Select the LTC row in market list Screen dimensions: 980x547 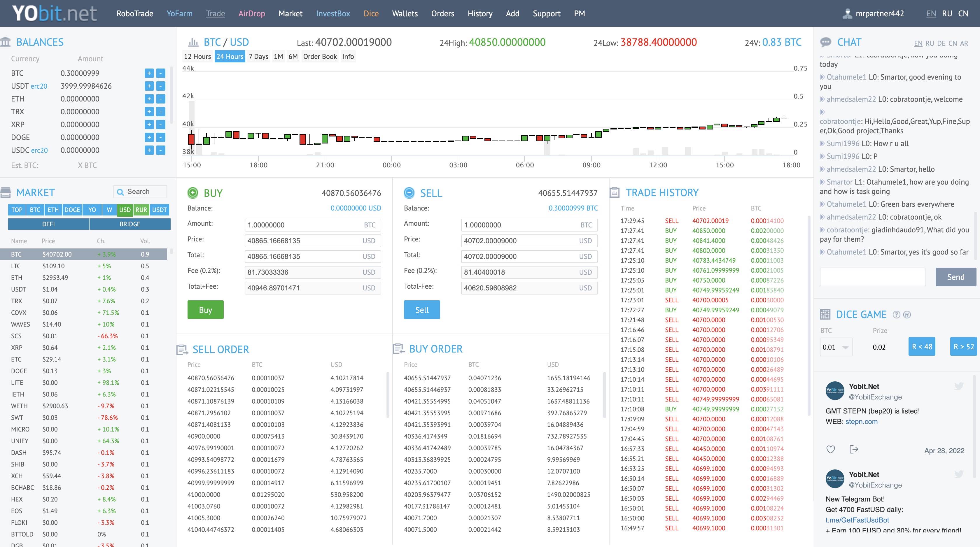[84, 266]
